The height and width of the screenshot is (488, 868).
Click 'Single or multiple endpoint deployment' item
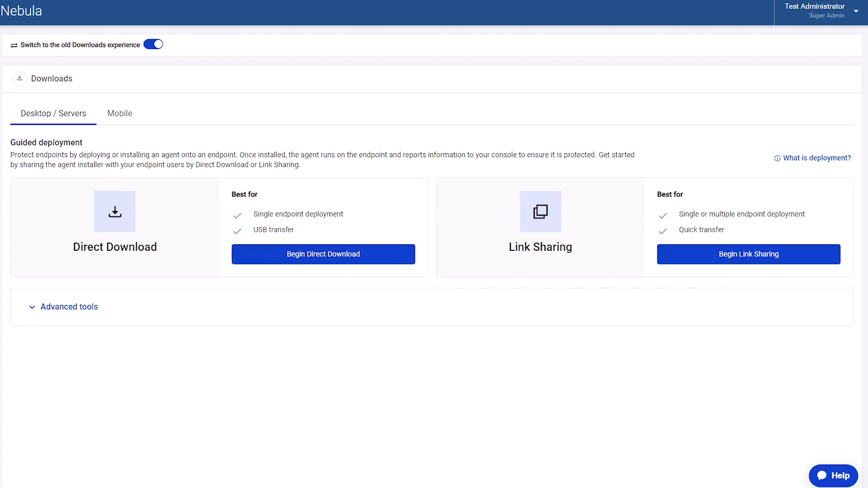point(742,214)
